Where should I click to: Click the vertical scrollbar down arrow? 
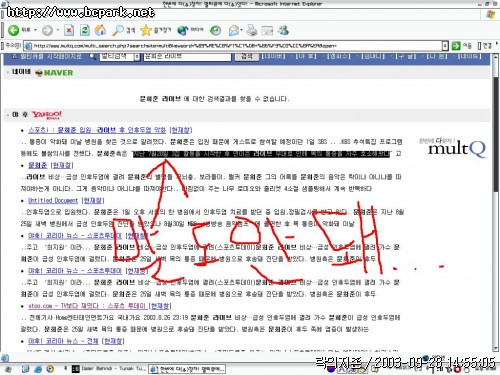click(496, 348)
